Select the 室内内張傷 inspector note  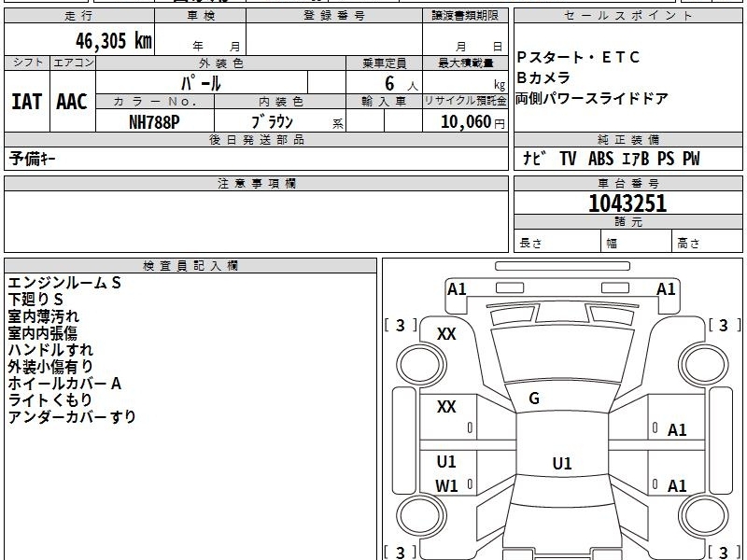[x=42, y=333]
